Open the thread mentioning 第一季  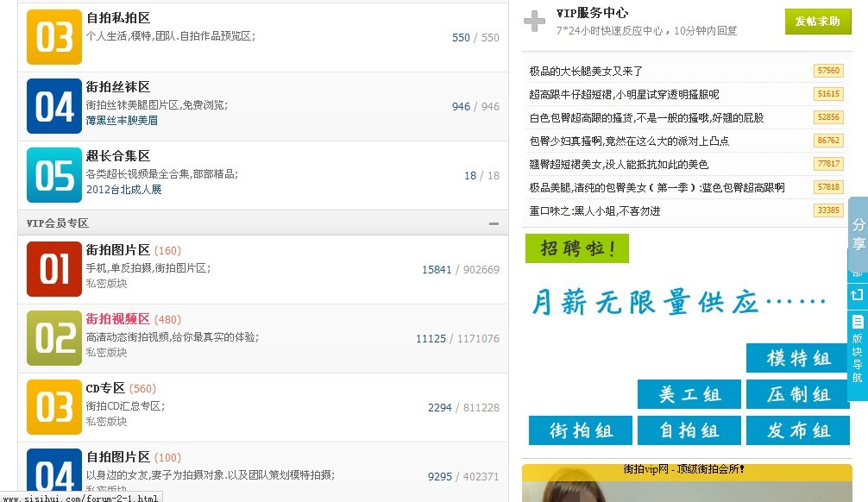pyautogui.click(x=657, y=188)
